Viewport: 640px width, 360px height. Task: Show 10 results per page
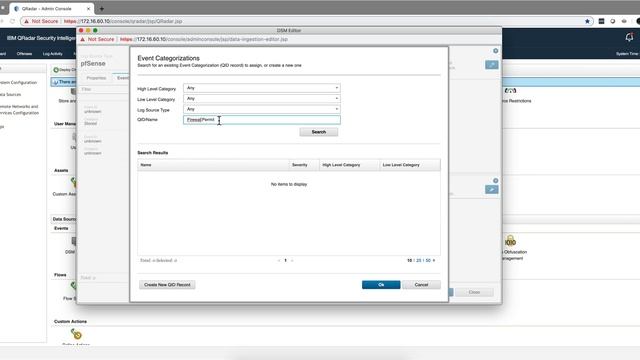(409, 260)
